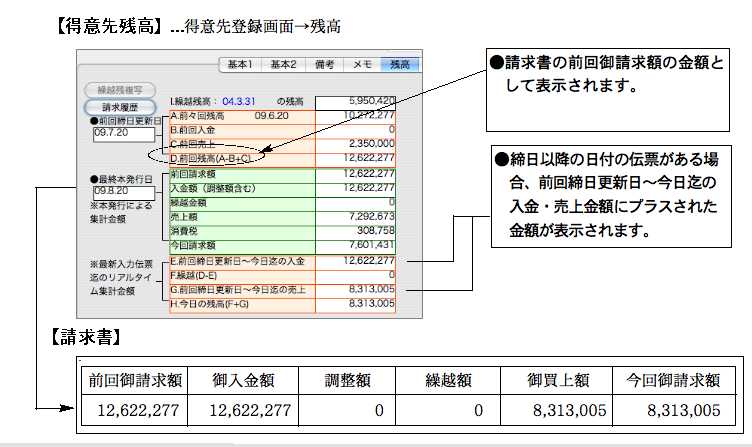Open the メモ tab
This screenshot has height=447, width=752.
(362, 65)
